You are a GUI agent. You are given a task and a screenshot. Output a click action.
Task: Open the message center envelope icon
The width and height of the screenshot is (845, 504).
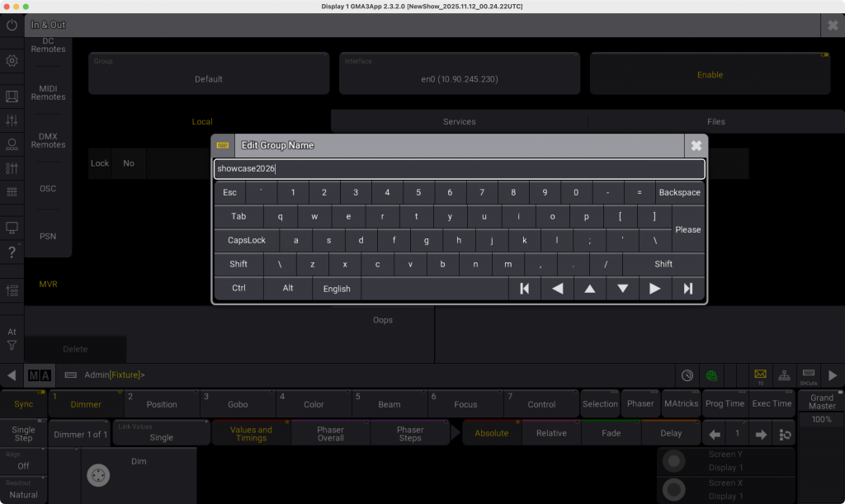760,374
